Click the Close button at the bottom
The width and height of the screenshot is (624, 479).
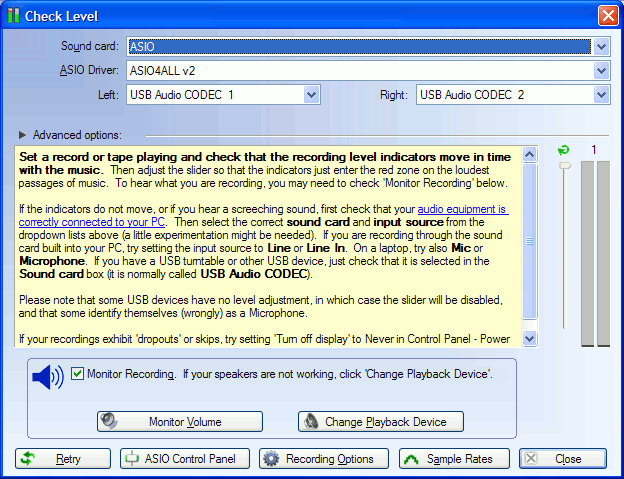pyautogui.click(x=563, y=459)
